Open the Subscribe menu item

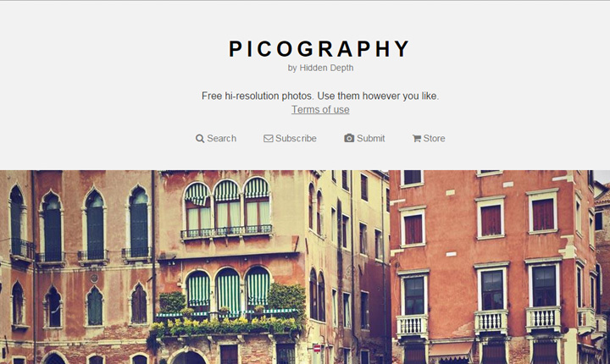(x=290, y=139)
